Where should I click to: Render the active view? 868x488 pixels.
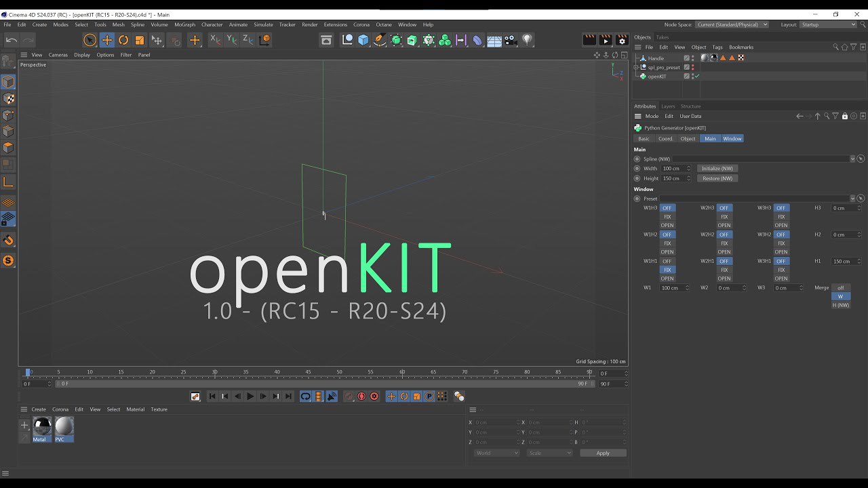[589, 40]
